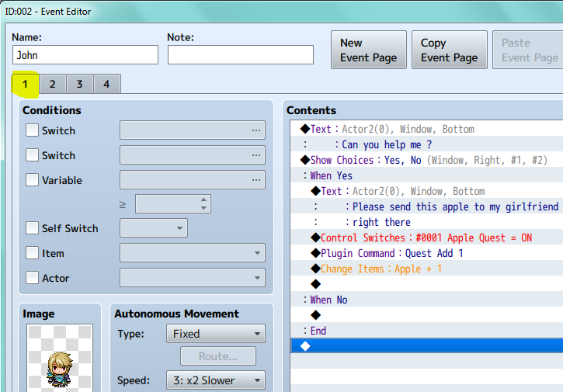Select the 'When Yes' branch line
Screen dimensions: 563x392
[427, 175]
